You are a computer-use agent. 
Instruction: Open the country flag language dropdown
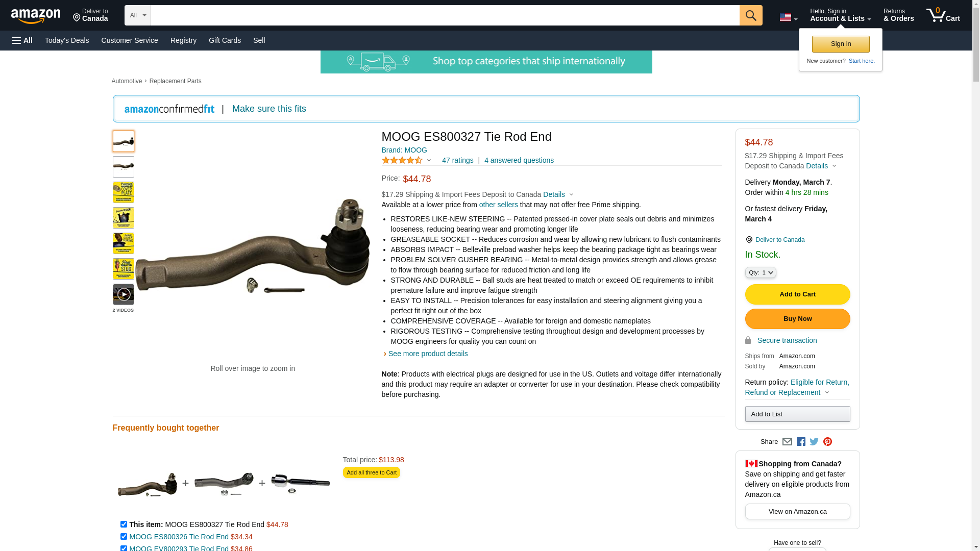pos(788,18)
